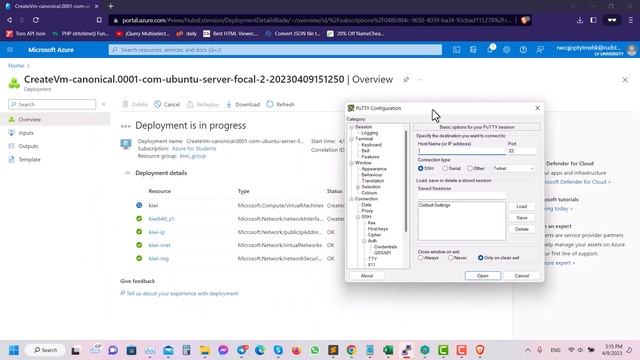Click the Saved Sessions name field
The height and width of the screenshot is (360, 640).
click(x=461, y=196)
